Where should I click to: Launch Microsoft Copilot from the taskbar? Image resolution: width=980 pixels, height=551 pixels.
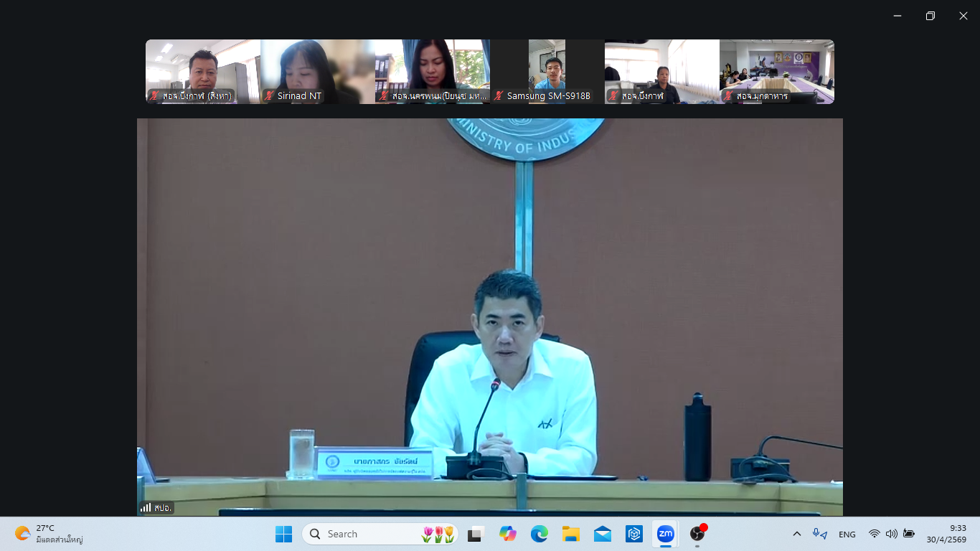pos(508,534)
